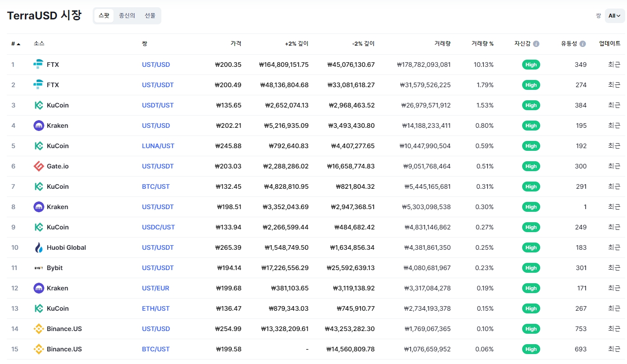Click the price ₩265.39

(228, 247)
